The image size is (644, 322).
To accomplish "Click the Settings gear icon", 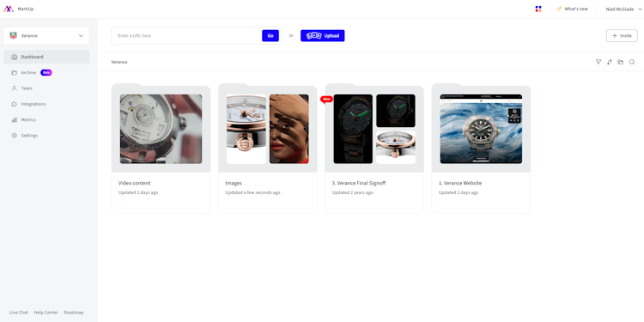I will click(15, 136).
